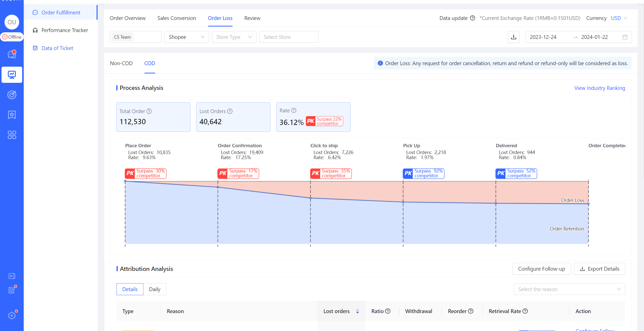Open the CS Team selector

tap(136, 37)
